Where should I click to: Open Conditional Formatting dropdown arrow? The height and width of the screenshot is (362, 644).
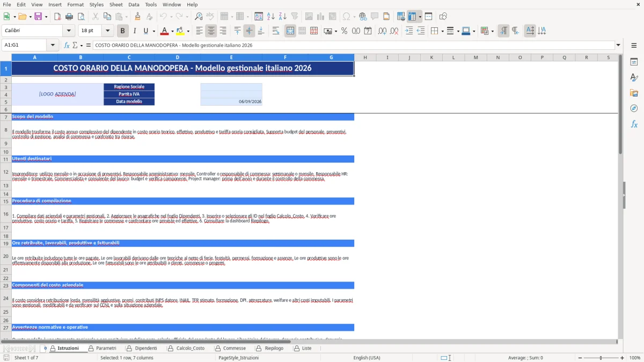pos(493,31)
